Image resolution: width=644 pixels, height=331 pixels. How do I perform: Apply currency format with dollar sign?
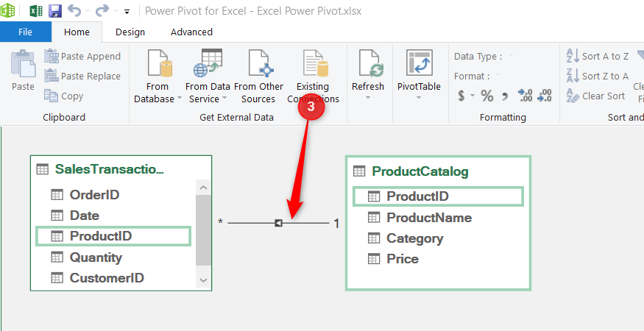[x=461, y=96]
